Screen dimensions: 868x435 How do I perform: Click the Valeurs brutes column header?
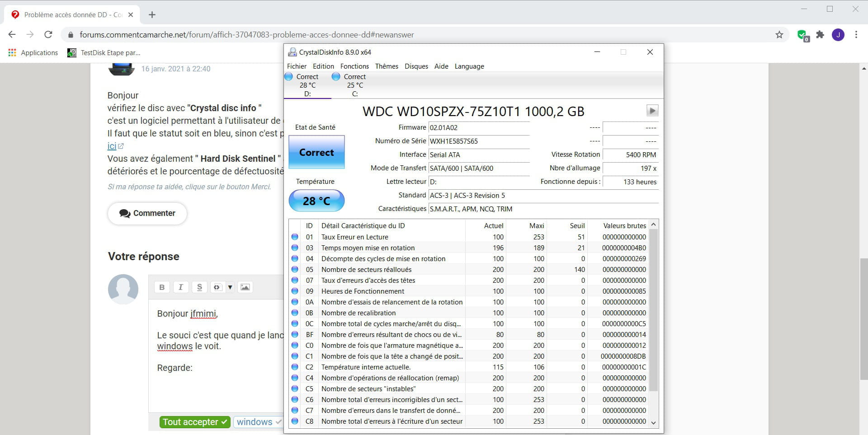coord(624,225)
